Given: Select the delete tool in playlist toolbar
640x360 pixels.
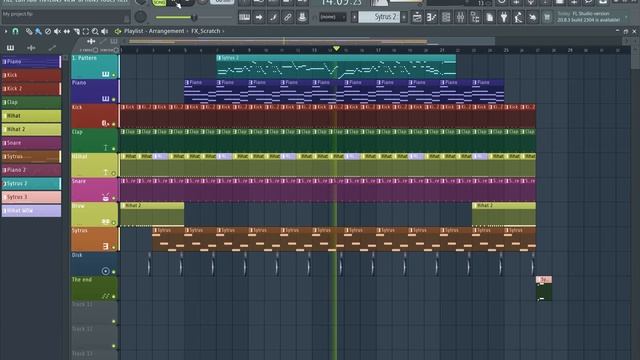Looking at the screenshot, I should point(48,31).
